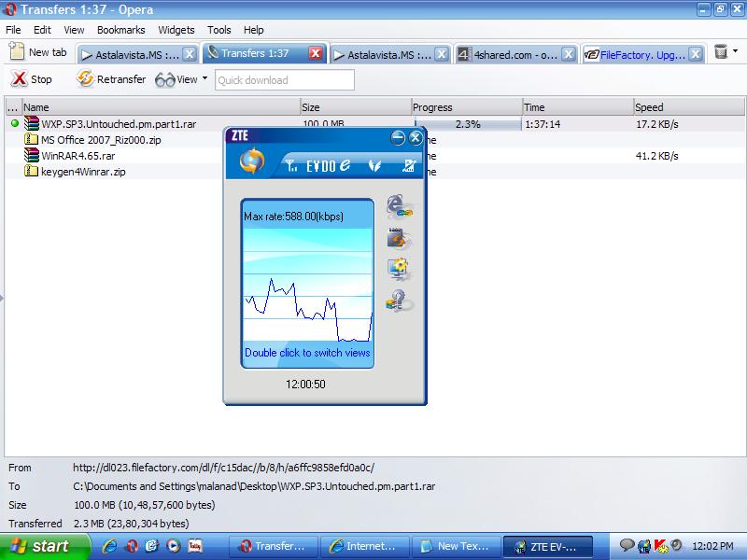
Task: Open the Tools menu
Action: tap(219, 30)
